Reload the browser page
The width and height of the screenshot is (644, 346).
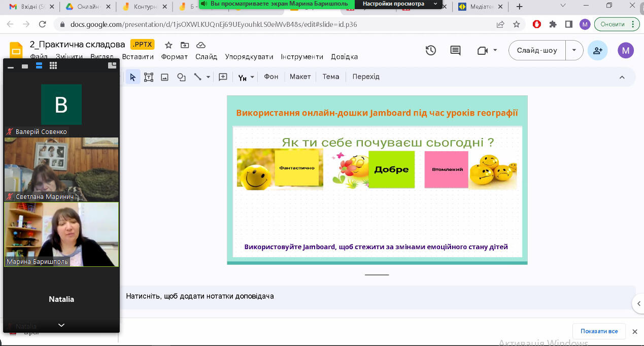point(43,24)
